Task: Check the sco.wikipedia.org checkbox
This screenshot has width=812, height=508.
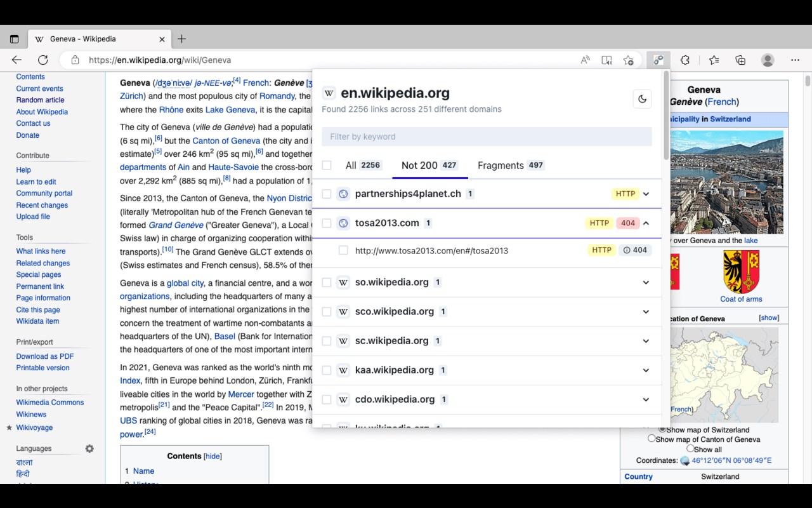Action: (327, 311)
